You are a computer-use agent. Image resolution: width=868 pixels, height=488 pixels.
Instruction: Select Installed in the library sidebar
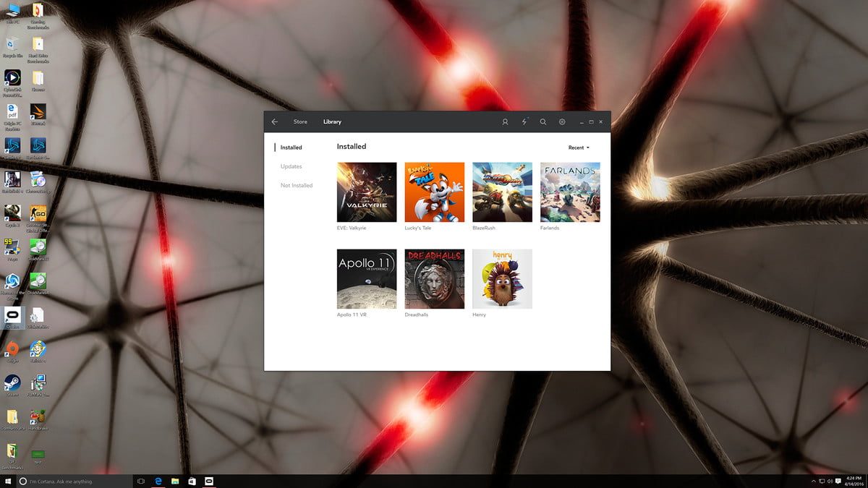click(291, 147)
